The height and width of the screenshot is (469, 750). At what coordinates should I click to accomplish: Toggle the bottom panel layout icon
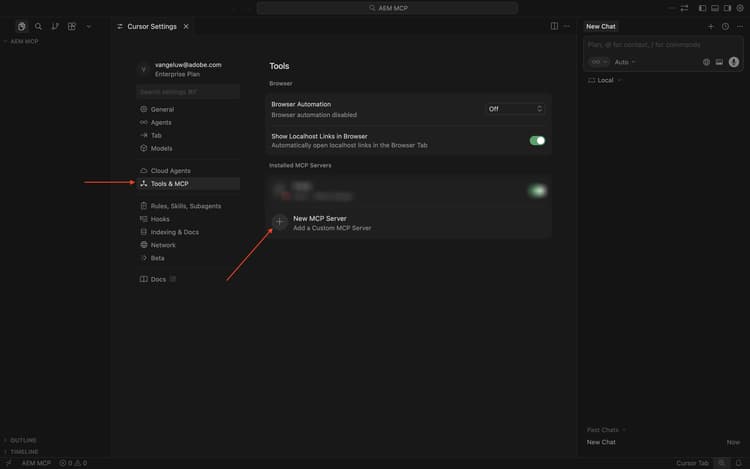(715, 8)
